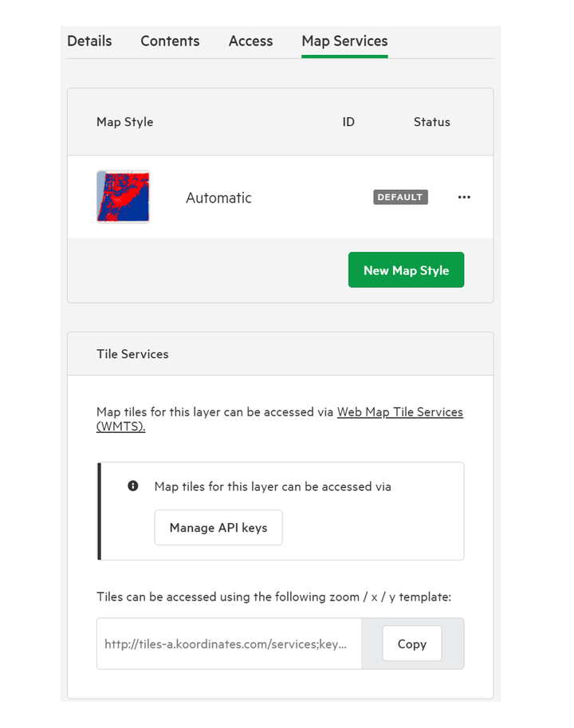Click the Status column header

pos(432,122)
